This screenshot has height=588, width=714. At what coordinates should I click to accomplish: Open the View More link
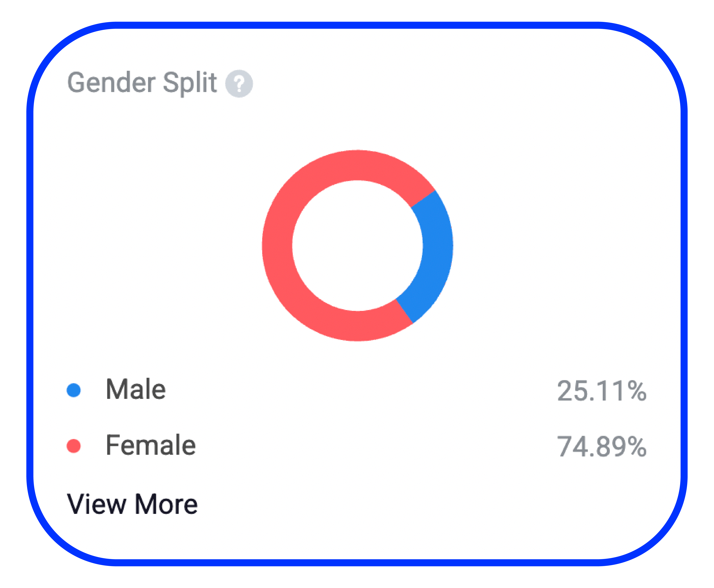pyautogui.click(x=132, y=504)
